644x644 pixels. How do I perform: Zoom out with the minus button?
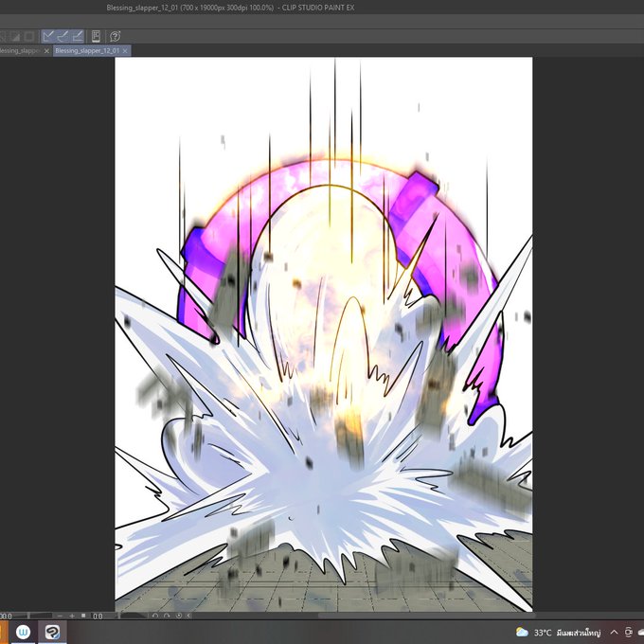(x=60, y=617)
